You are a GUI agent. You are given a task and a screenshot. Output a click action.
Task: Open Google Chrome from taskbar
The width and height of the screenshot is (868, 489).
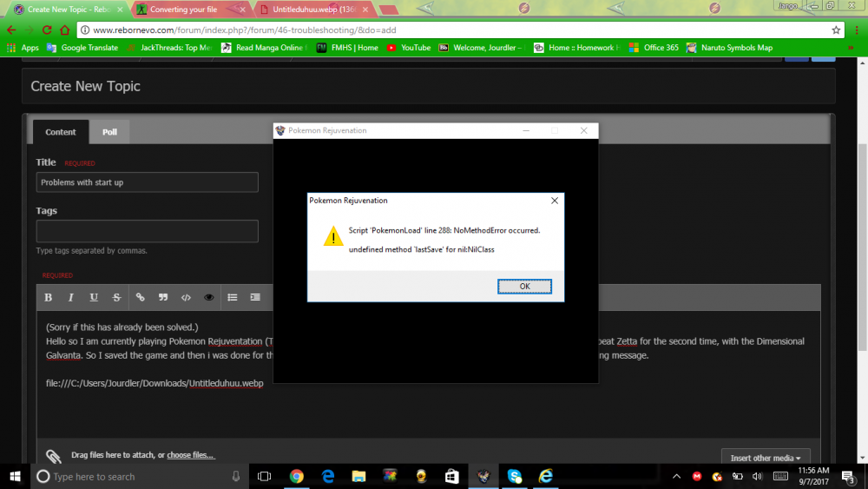pos(297,476)
